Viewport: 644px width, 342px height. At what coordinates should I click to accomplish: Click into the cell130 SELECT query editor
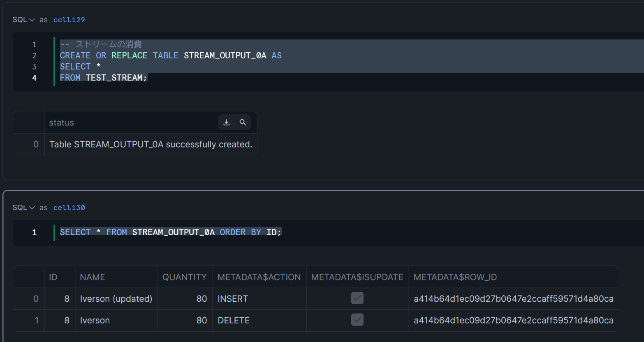coord(171,232)
